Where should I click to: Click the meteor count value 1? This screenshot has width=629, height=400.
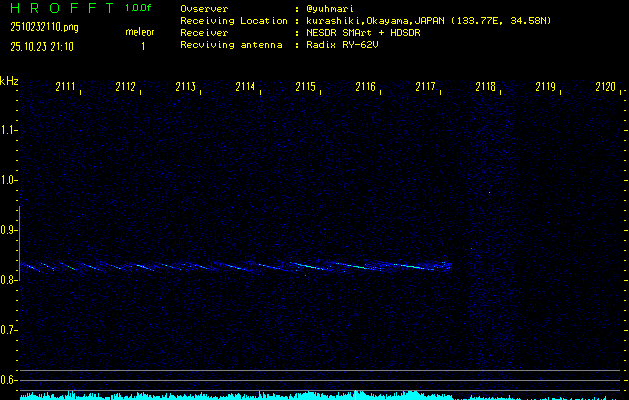(142, 46)
